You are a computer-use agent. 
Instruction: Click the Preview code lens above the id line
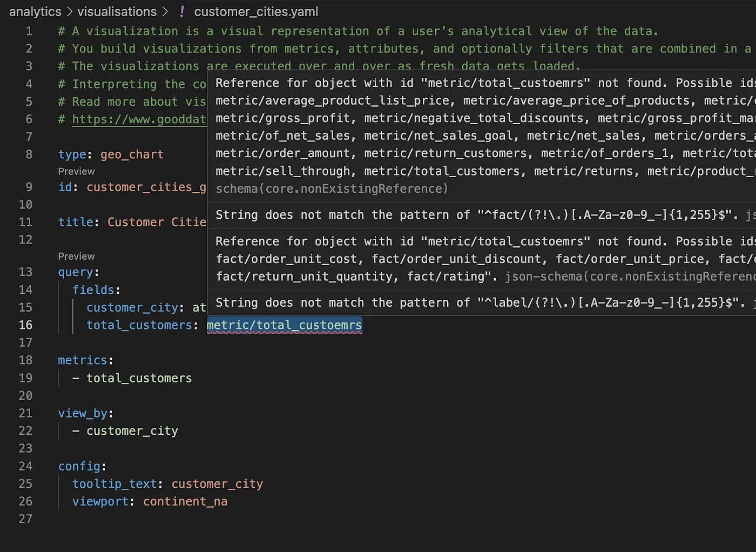[x=76, y=171]
